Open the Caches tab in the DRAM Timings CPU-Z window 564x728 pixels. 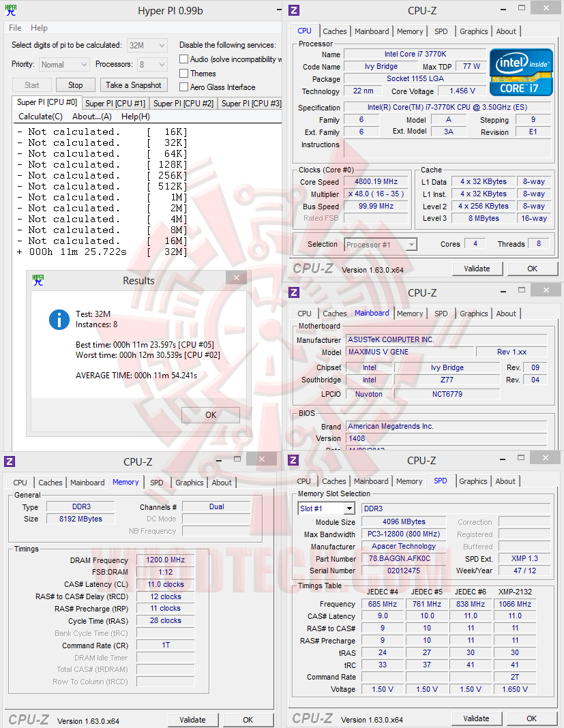pyautogui.click(x=50, y=483)
